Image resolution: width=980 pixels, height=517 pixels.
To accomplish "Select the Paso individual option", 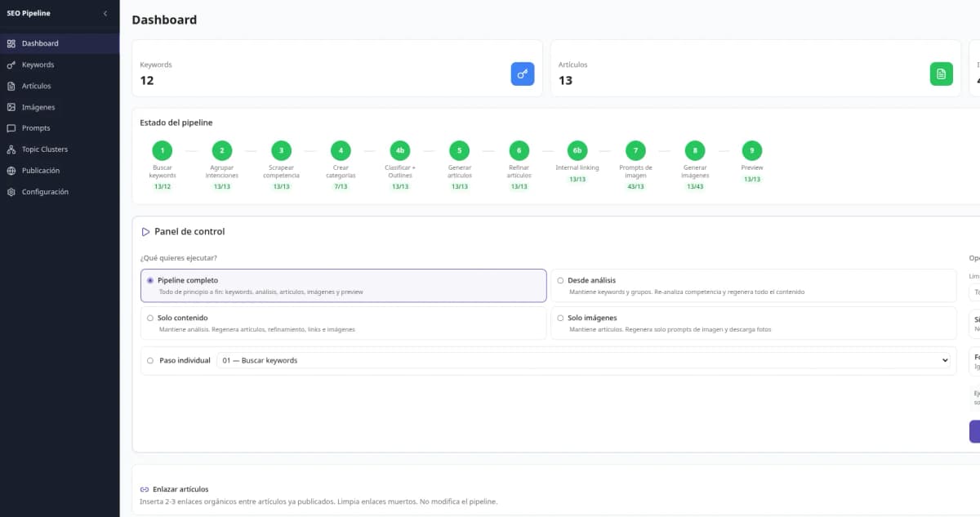I will tap(149, 360).
